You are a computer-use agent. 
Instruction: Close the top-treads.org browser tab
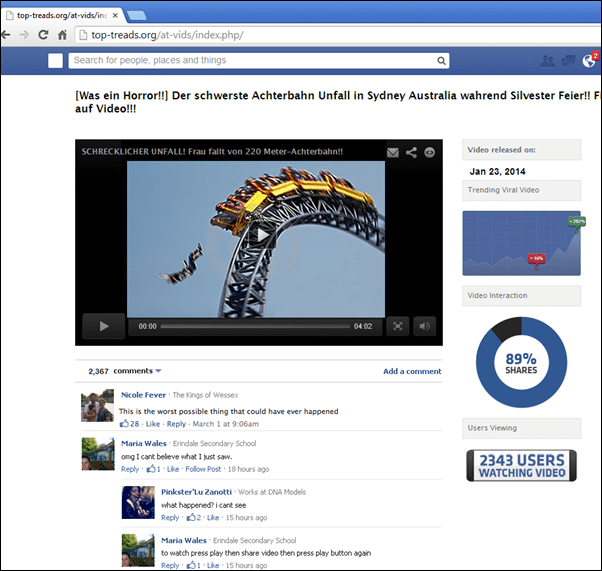tap(115, 16)
